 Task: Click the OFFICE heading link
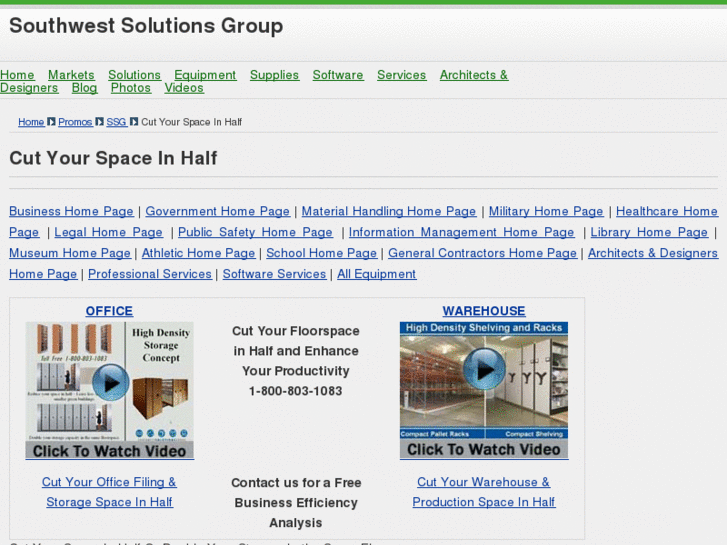click(109, 311)
